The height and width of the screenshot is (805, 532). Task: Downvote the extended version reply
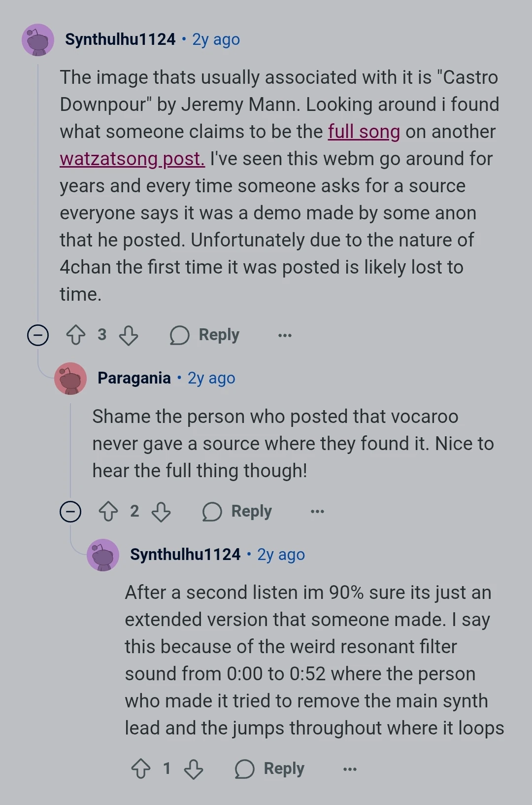click(194, 769)
